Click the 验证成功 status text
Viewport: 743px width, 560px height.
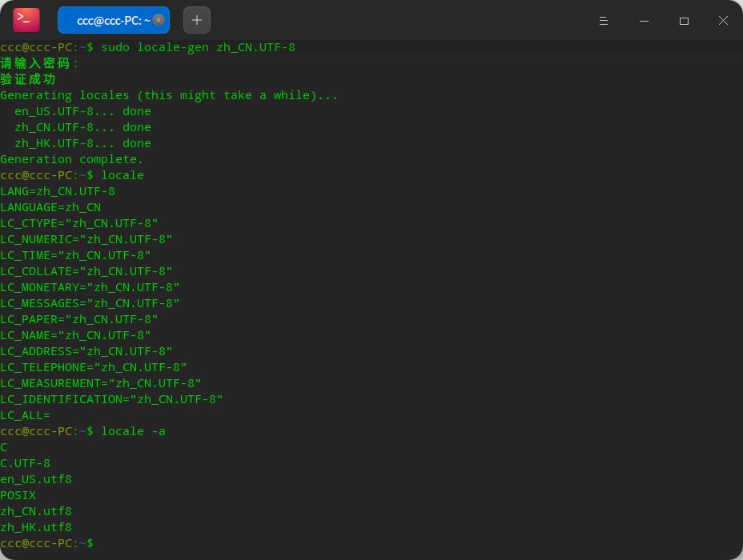coord(28,79)
